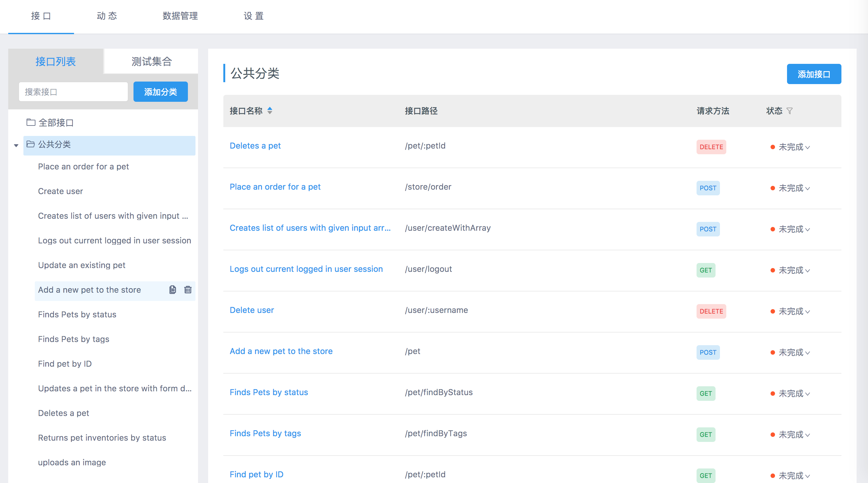Select Returns pet inventories by status item
868x483 pixels.
click(x=102, y=437)
